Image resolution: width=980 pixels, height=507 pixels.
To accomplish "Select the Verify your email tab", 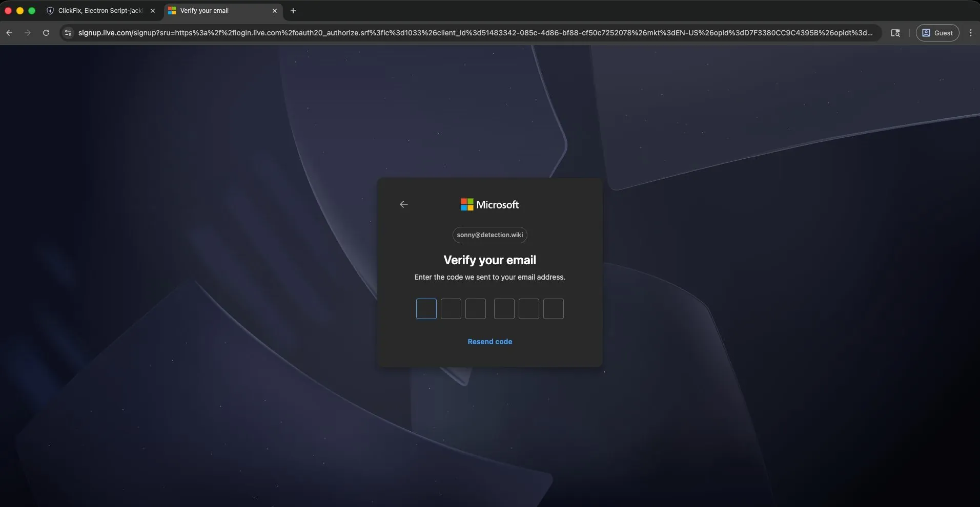I will 223,11.
